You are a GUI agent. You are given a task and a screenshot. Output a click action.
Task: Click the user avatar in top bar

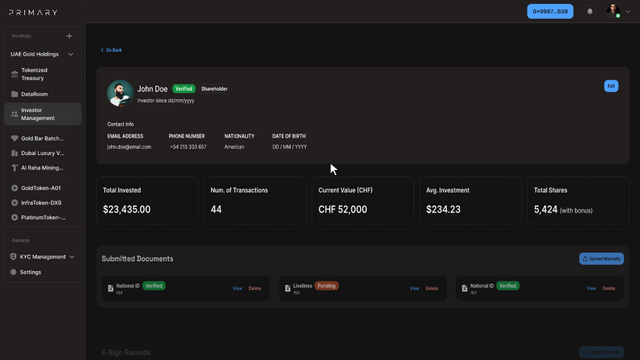tap(613, 11)
